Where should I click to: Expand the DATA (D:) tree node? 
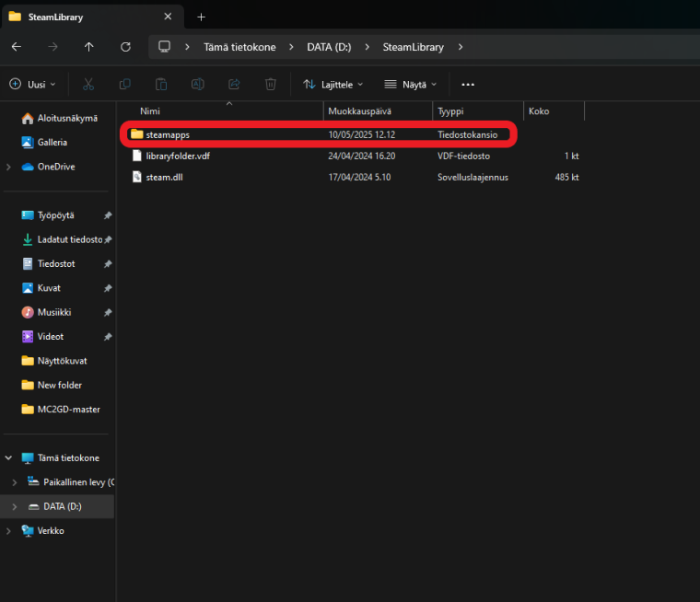pos(15,506)
